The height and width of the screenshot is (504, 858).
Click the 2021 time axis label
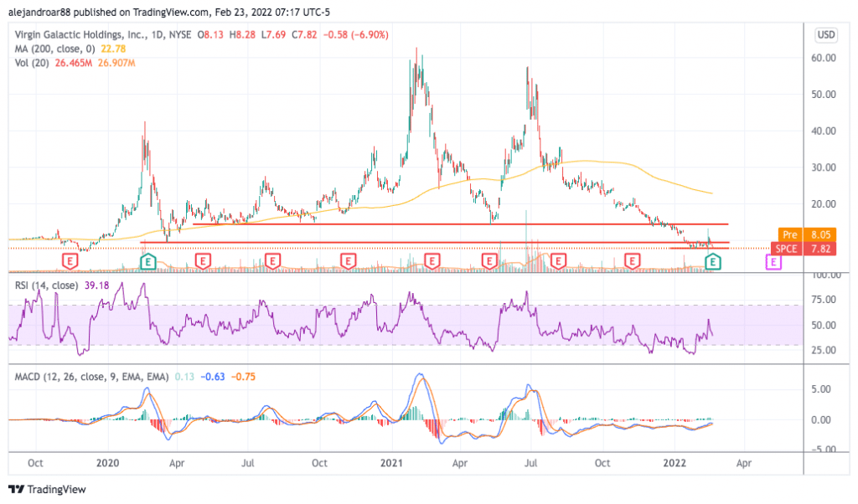click(x=391, y=463)
